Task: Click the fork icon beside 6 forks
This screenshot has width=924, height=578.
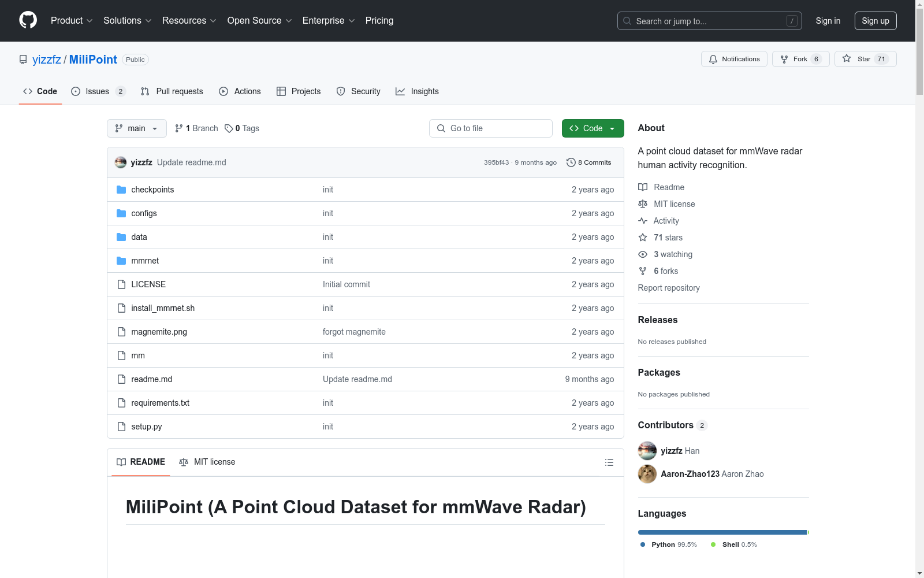Action: pos(643,271)
